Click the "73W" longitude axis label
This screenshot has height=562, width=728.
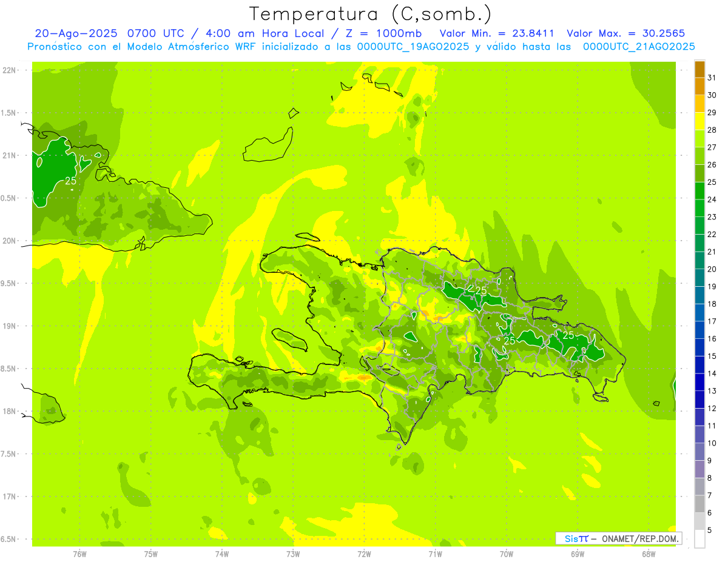(x=293, y=554)
